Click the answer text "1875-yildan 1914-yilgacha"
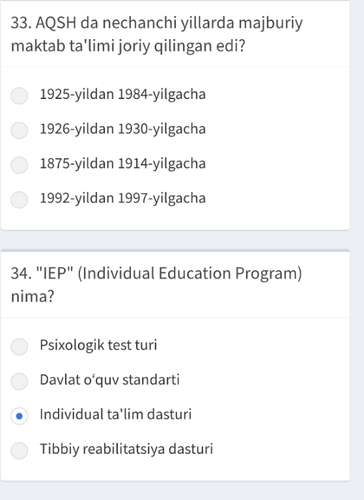This screenshot has width=364, height=500. point(123,164)
